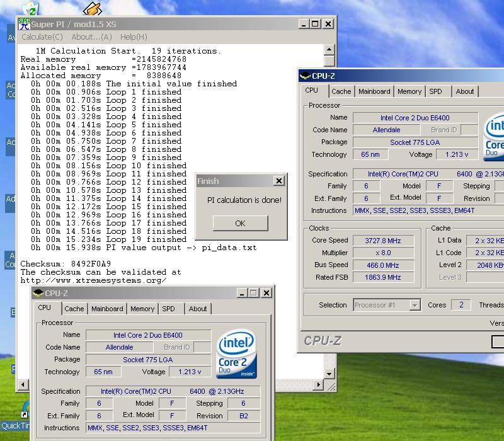504x441 pixels.
Task: Click the "PI calculation is done!" message
Action: pyautogui.click(x=244, y=200)
